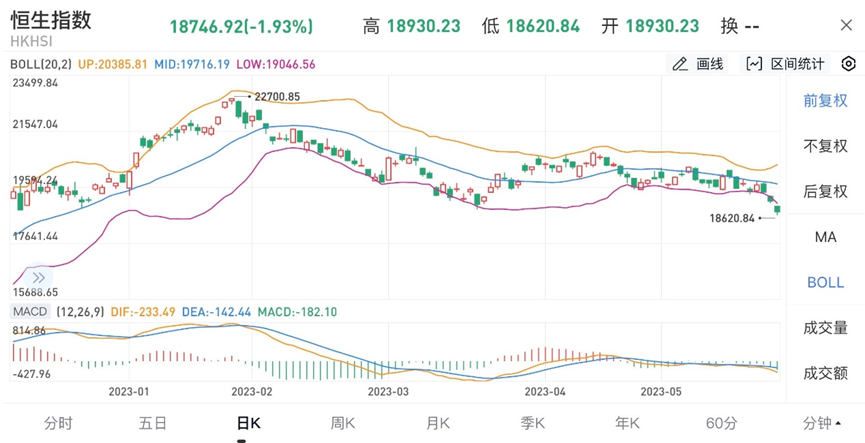This screenshot has width=865, height=443.
Task: Switch to the 分时 tab
Action: (58, 423)
